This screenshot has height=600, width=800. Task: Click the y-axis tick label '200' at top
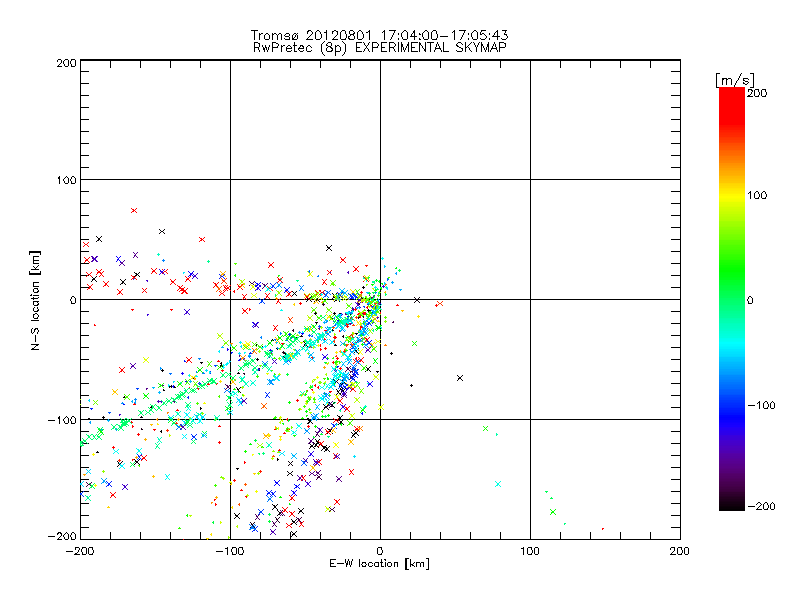coord(66,63)
